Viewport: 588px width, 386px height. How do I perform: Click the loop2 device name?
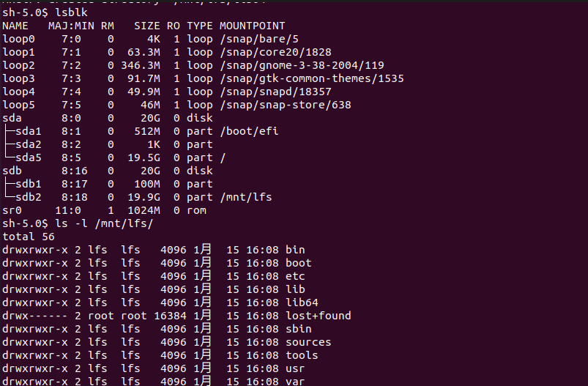[x=18, y=65]
